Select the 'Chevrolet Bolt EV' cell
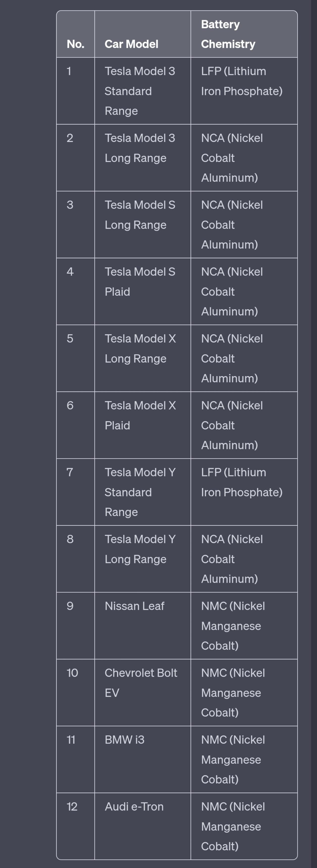Image resolution: width=317 pixels, height=868 pixels. (x=141, y=683)
